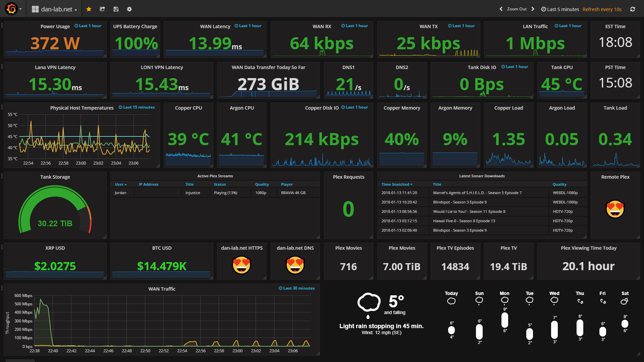Click Monday's temperature range bar

coord(504,320)
